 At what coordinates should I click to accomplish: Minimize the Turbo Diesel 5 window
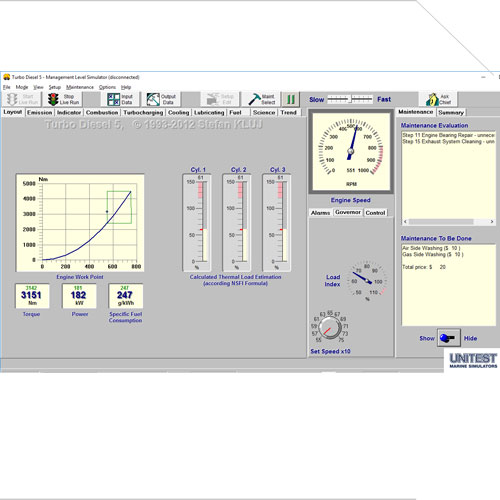point(483,77)
